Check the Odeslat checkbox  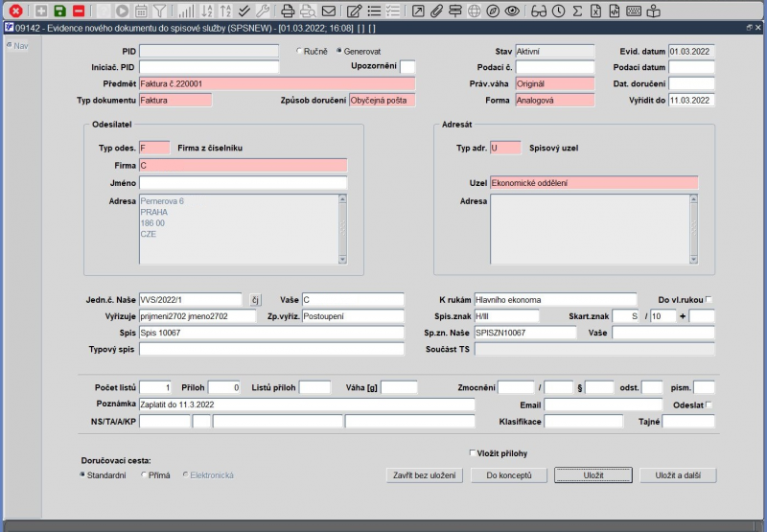709,405
